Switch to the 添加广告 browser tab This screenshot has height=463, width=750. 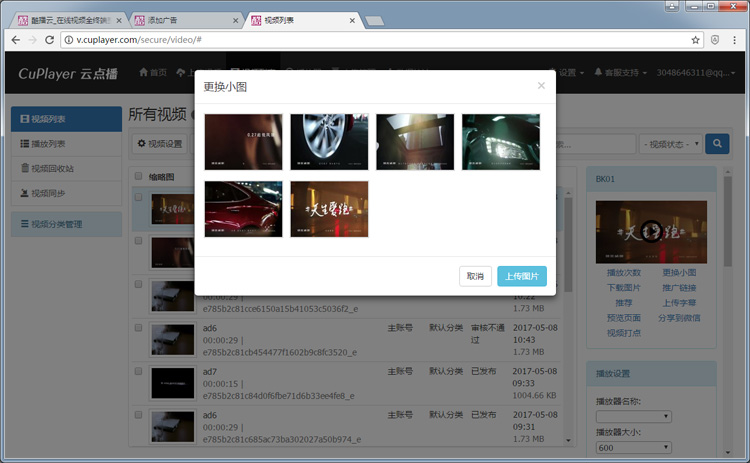click(x=184, y=20)
